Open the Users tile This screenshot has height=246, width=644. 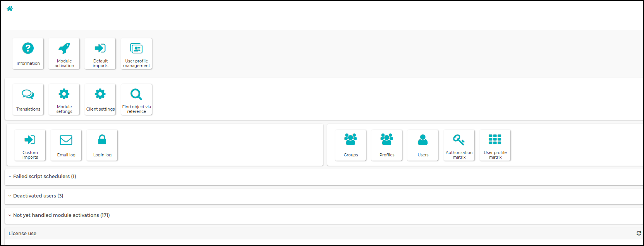tap(423, 145)
